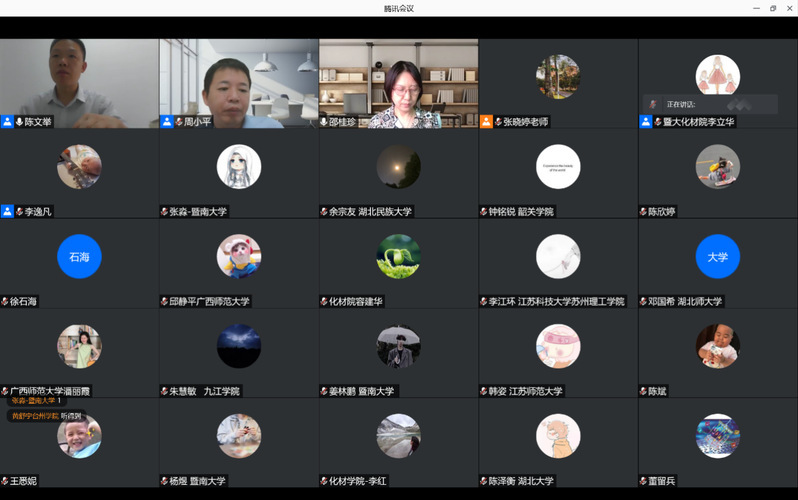Click the name label 李江环 江苏科技大学苏州理工学院
Viewport: 798px width, 500px height.
[555, 302]
